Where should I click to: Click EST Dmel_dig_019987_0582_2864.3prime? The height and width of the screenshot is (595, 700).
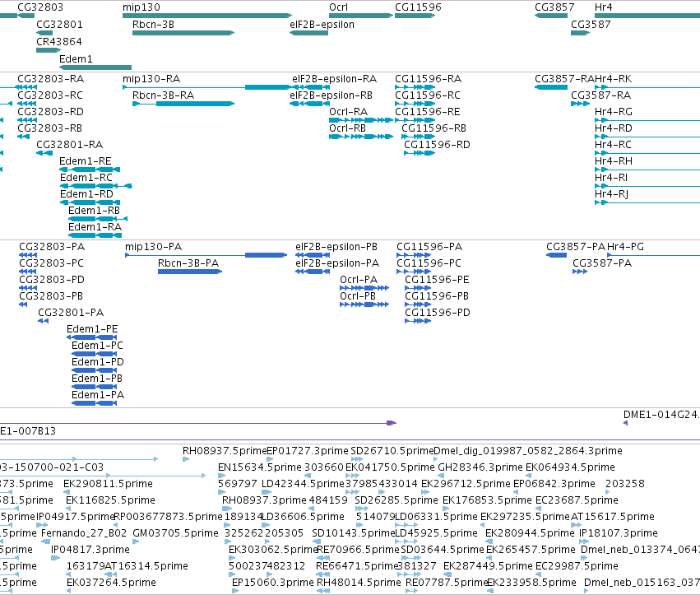pyautogui.click(x=528, y=451)
